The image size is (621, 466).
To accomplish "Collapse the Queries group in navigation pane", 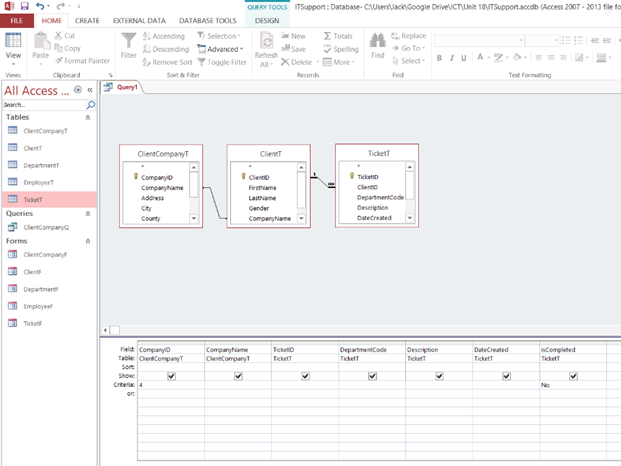I will point(88,213).
